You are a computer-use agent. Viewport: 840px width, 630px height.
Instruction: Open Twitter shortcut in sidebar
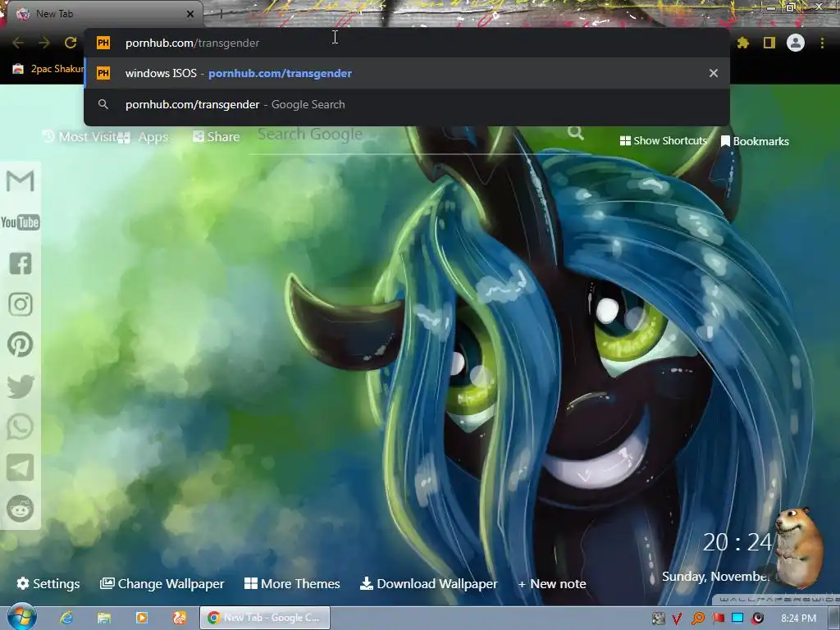(21, 386)
